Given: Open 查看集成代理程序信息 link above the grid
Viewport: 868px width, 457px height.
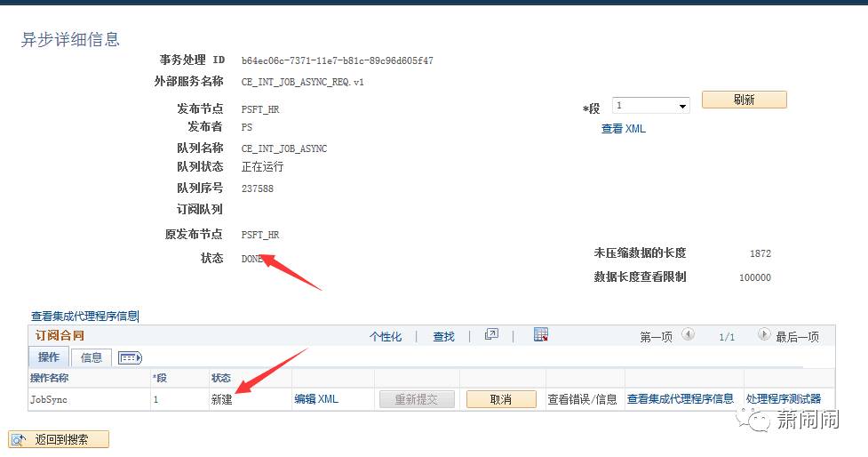Looking at the screenshot, I should 84,317.
